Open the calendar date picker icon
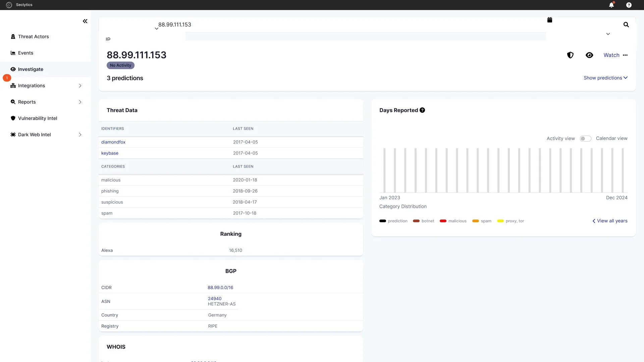The width and height of the screenshot is (644, 362). click(549, 20)
